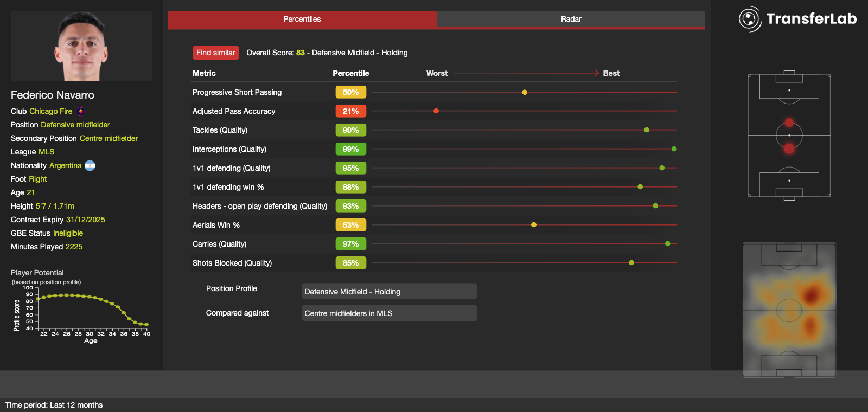Click the 50% Progressive Short Passing badge
Viewport: 868px width, 412px height.
click(x=351, y=92)
